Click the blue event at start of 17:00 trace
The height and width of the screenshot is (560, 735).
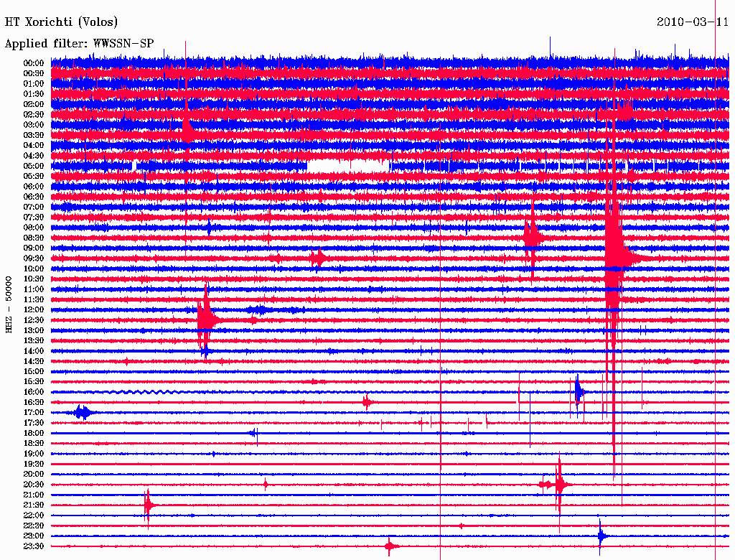pyautogui.click(x=83, y=412)
